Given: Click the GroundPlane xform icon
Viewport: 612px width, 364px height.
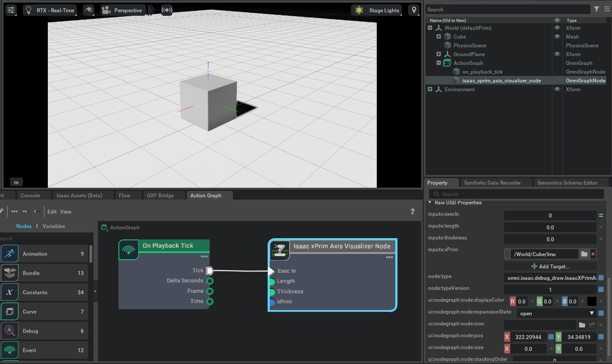Looking at the screenshot, I should coord(447,54).
